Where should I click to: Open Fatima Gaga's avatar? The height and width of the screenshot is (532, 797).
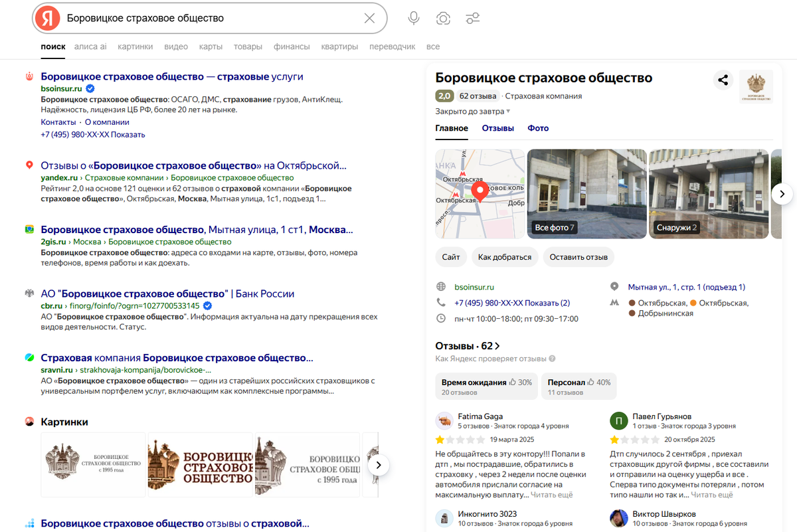(444, 420)
